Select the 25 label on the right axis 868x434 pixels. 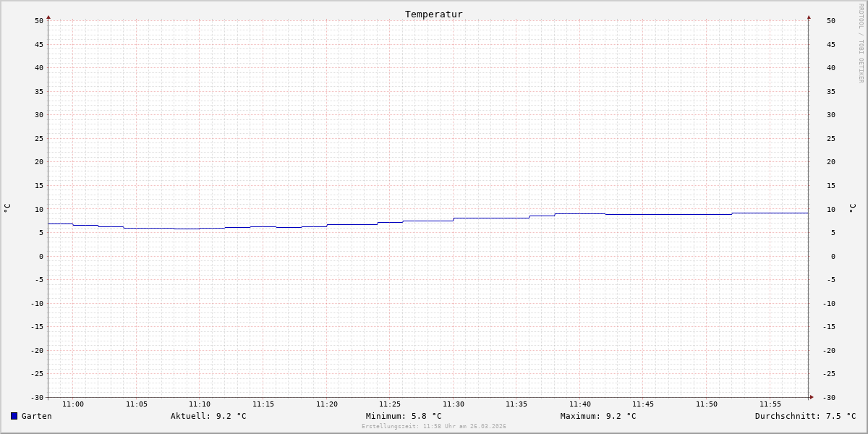pos(831,138)
